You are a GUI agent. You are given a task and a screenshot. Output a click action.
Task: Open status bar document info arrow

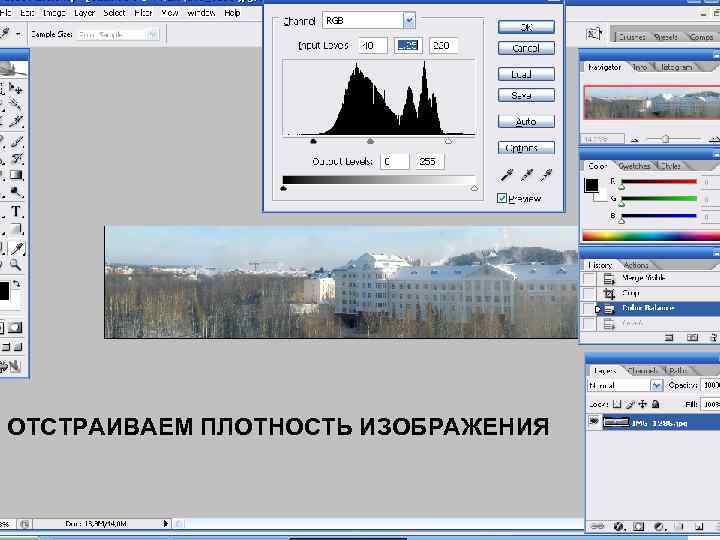pos(166,523)
